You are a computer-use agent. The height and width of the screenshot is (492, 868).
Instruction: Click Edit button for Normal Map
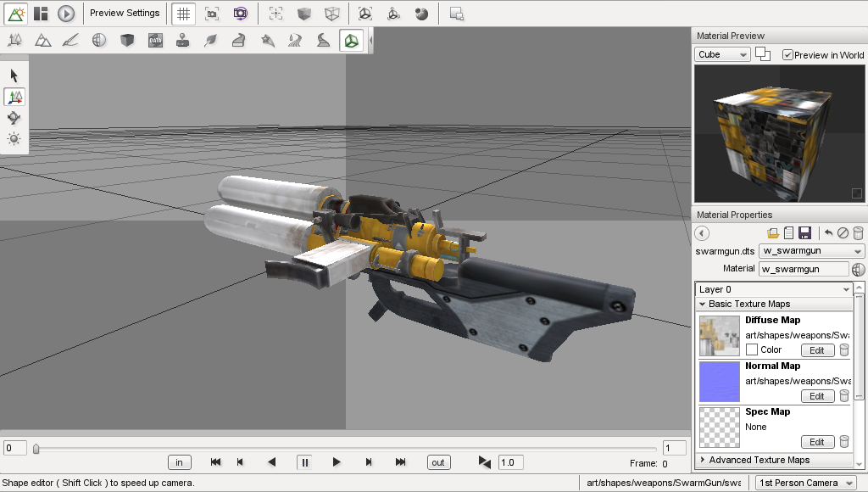click(817, 396)
